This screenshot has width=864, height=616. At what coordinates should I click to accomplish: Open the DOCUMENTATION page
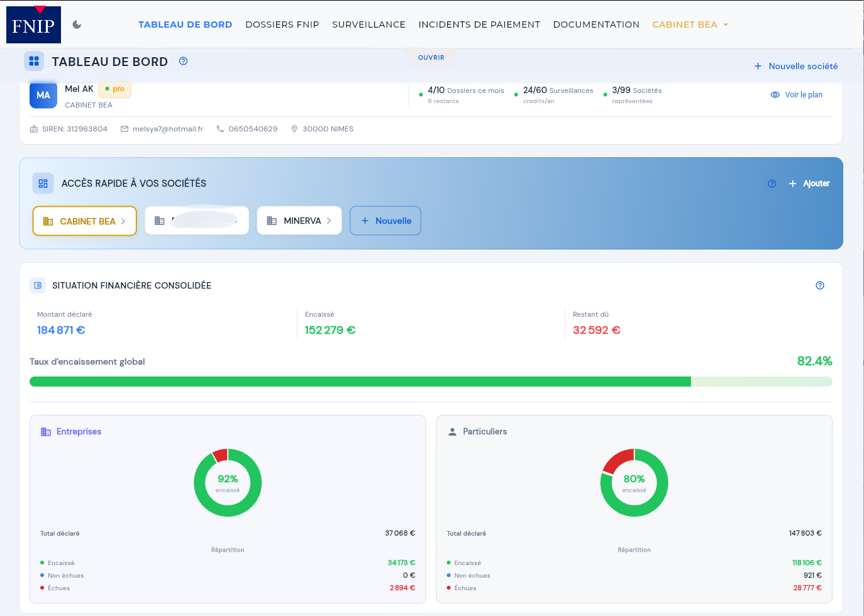point(596,25)
